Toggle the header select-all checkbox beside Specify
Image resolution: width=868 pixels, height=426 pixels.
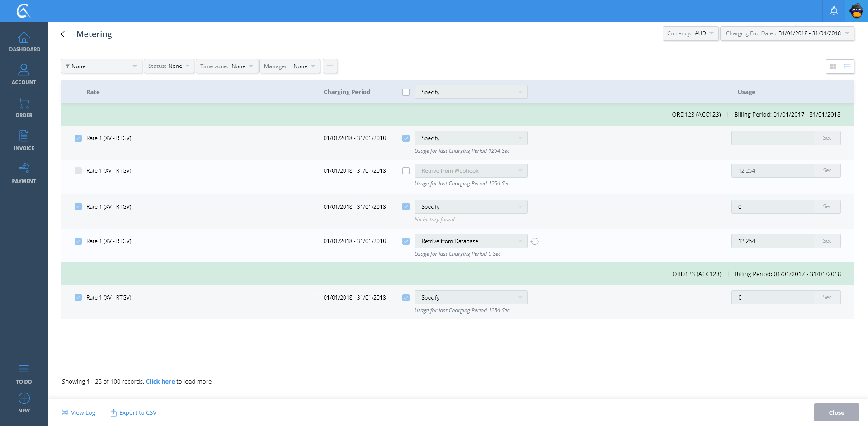tap(406, 92)
